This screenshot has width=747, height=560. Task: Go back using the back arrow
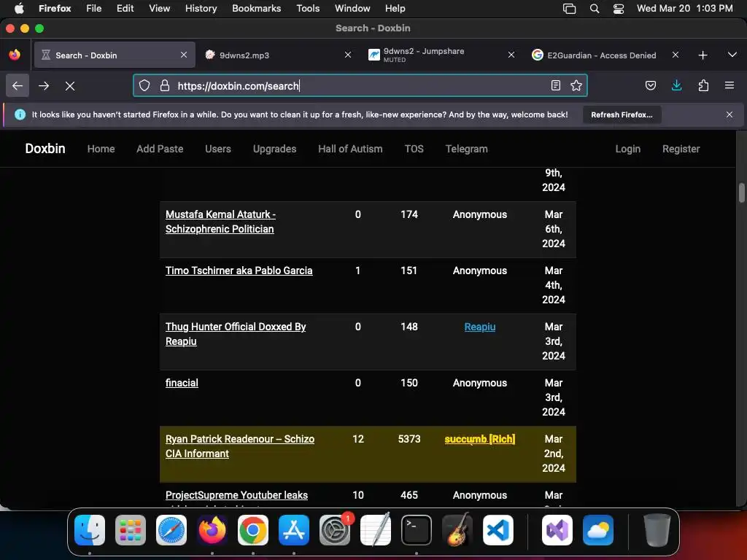click(18, 86)
